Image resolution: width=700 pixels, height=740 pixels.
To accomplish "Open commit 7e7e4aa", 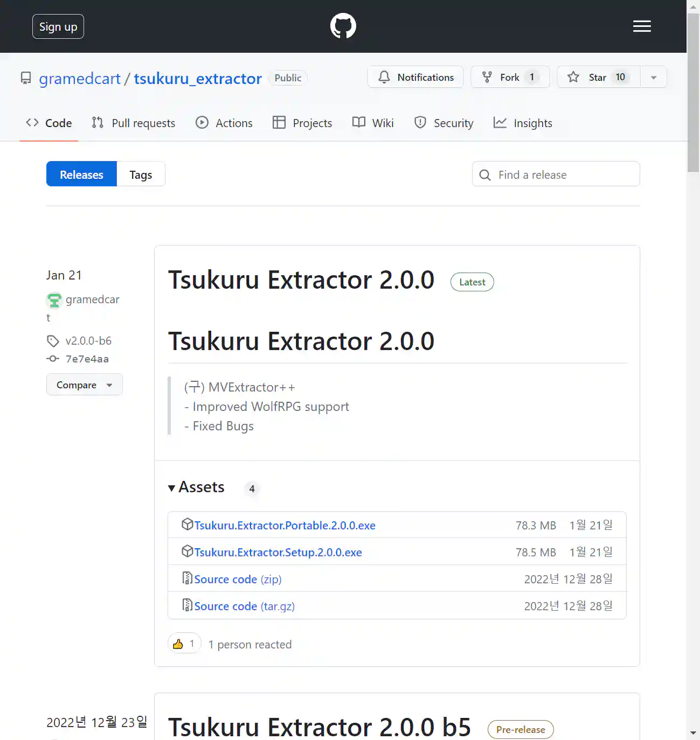I will pyautogui.click(x=87, y=359).
